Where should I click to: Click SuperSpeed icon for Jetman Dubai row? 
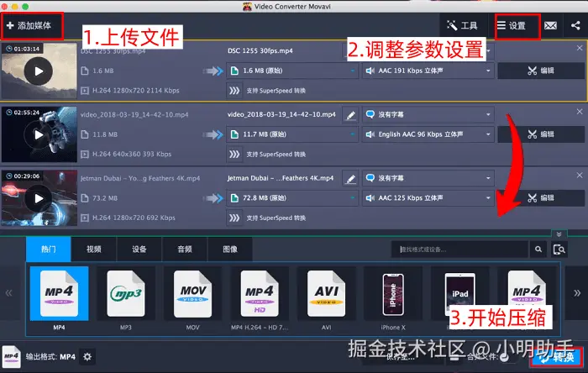(x=234, y=218)
